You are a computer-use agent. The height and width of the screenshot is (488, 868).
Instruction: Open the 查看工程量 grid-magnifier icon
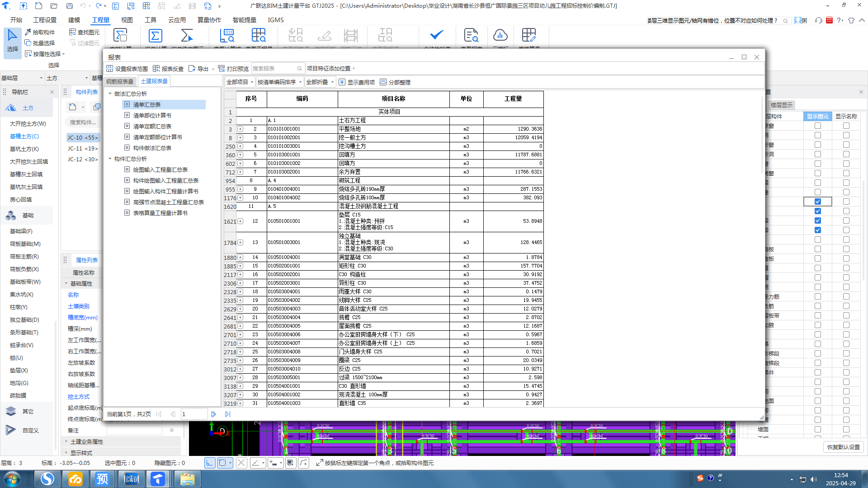(259, 36)
